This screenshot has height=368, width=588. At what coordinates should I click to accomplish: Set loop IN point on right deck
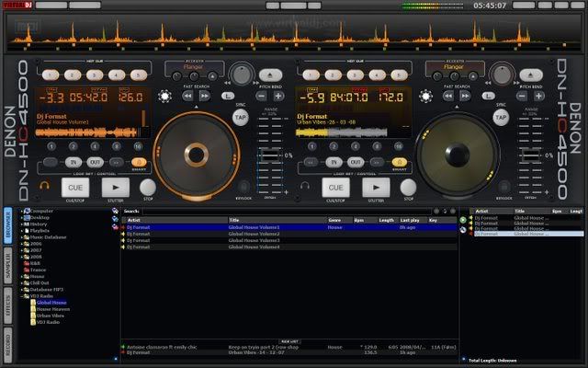[334, 162]
